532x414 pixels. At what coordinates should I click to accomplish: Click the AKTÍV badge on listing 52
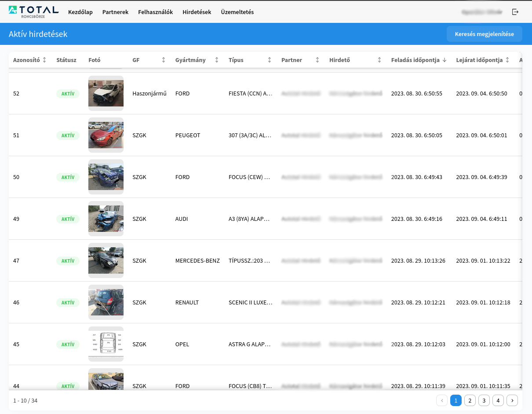coord(68,93)
